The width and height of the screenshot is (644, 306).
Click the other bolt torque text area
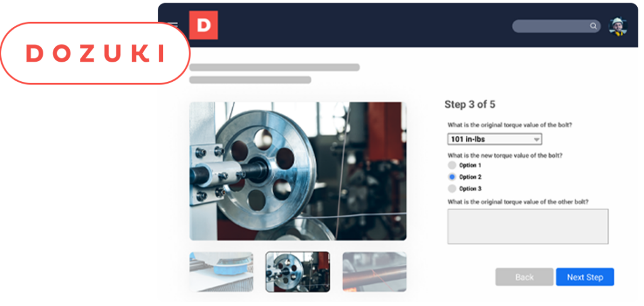(x=528, y=227)
